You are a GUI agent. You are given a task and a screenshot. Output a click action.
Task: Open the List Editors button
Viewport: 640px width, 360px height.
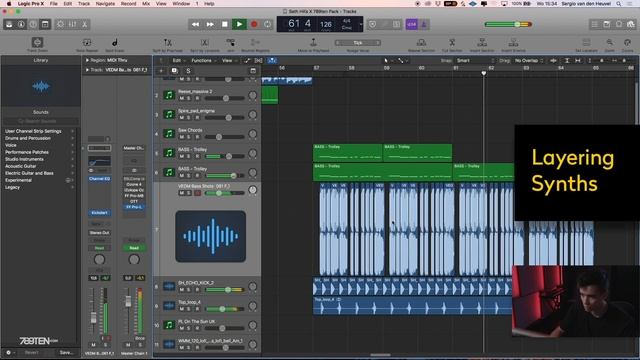595,24
